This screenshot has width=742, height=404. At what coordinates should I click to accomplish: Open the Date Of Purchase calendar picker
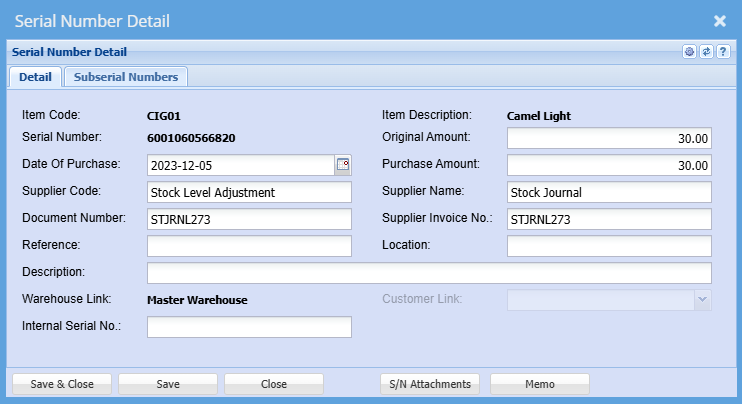point(343,165)
